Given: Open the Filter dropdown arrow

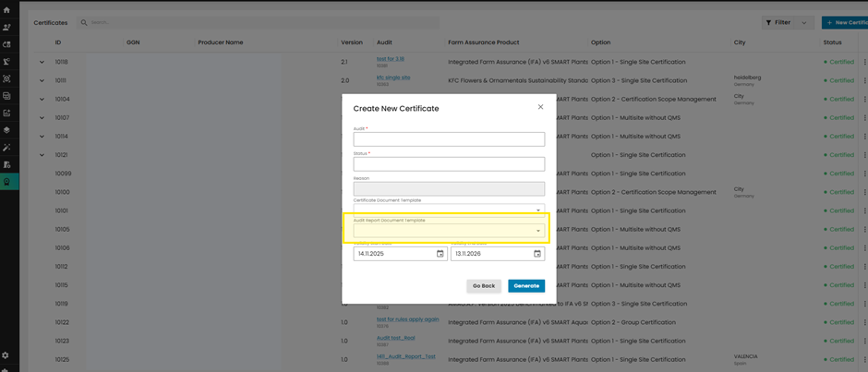Looking at the screenshot, I should coord(803,23).
